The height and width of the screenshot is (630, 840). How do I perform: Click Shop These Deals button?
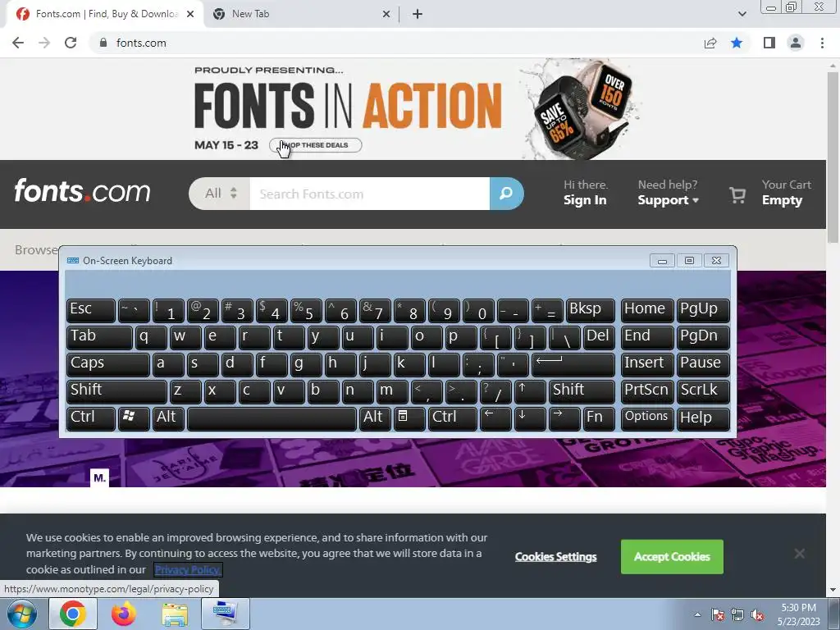tap(316, 145)
